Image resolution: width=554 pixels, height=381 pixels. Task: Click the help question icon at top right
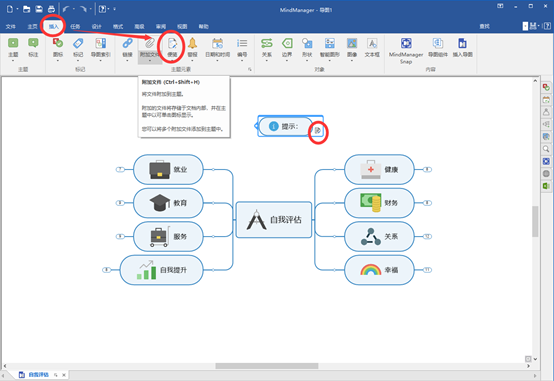[547, 26]
